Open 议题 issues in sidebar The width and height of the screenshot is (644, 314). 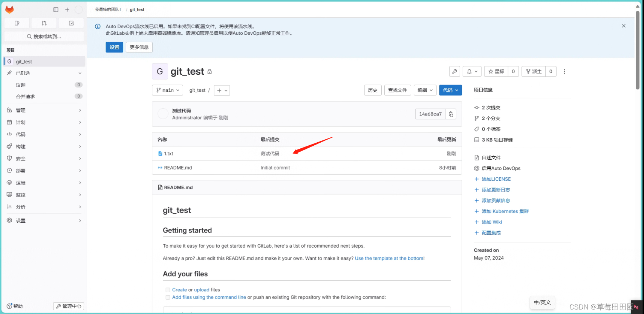pos(44,85)
